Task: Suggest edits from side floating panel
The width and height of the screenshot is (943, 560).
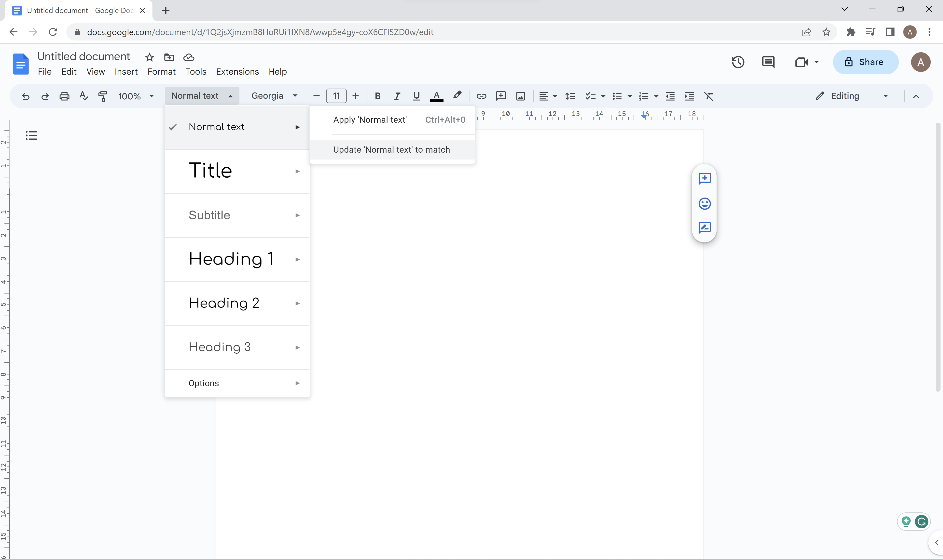Action: point(704,227)
